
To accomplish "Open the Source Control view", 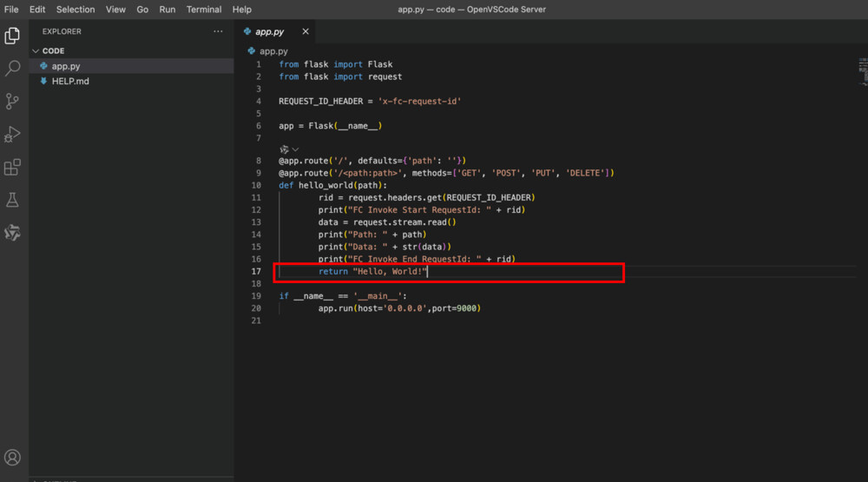I will coord(12,102).
